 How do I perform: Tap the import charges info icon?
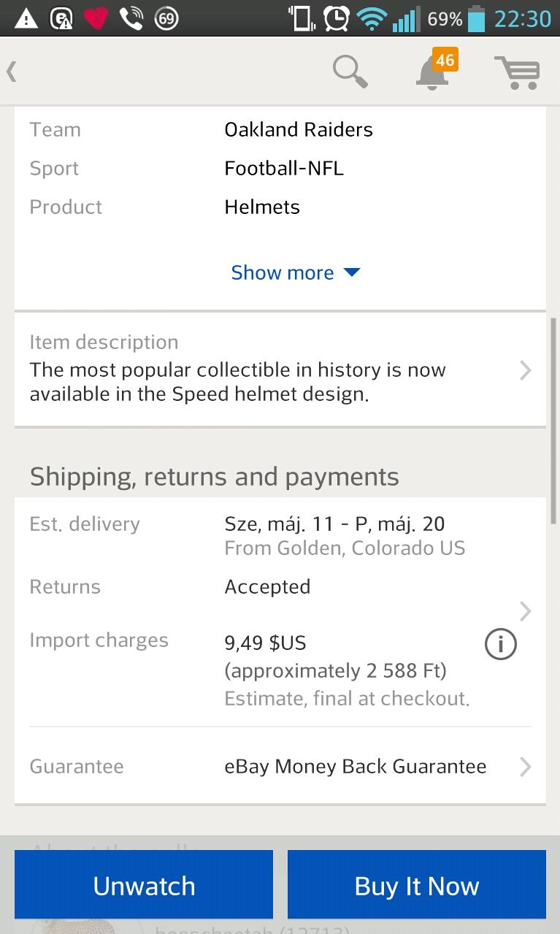click(500, 644)
